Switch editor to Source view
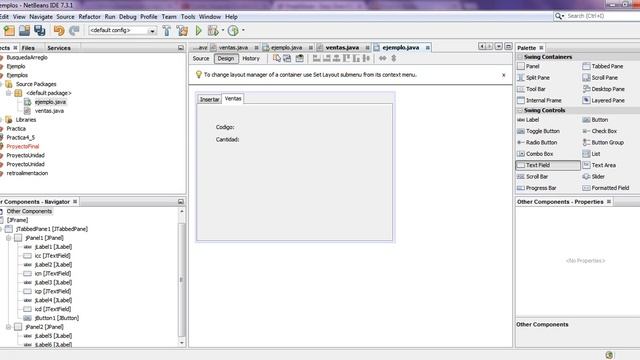This screenshot has width=640, height=360. click(x=201, y=58)
